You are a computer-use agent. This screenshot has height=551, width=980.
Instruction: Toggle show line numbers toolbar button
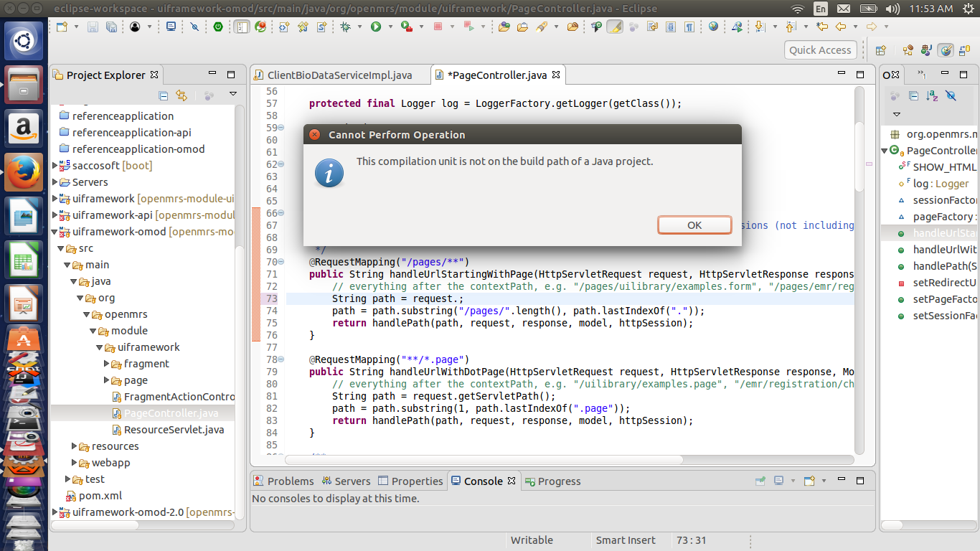coord(242,27)
